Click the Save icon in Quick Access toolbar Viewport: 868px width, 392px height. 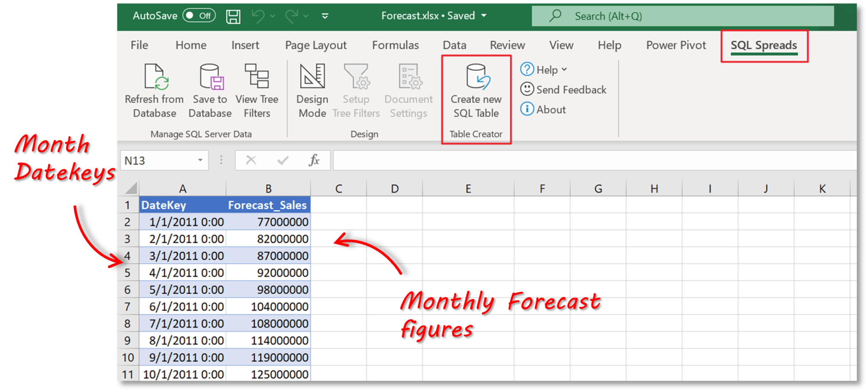tap(233, 16)
